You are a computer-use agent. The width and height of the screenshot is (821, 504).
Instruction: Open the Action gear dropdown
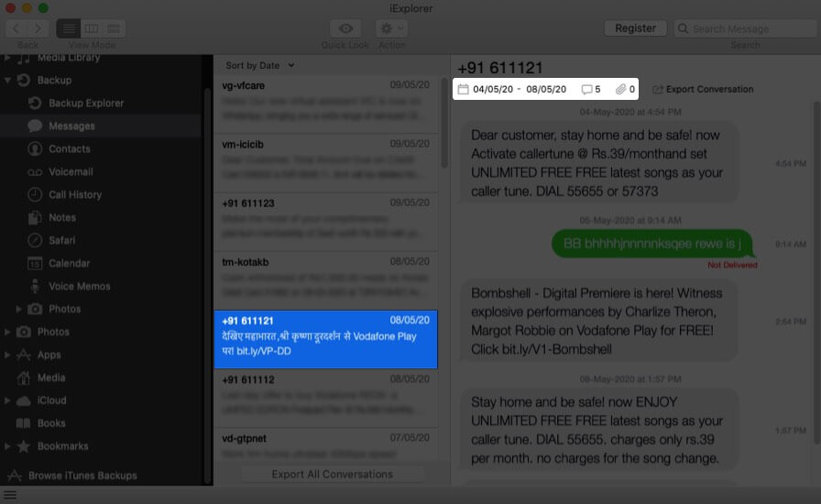point(391,28)
